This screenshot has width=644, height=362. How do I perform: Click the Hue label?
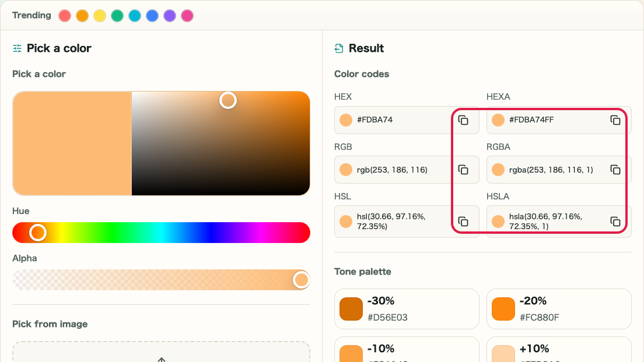point(21,211)
